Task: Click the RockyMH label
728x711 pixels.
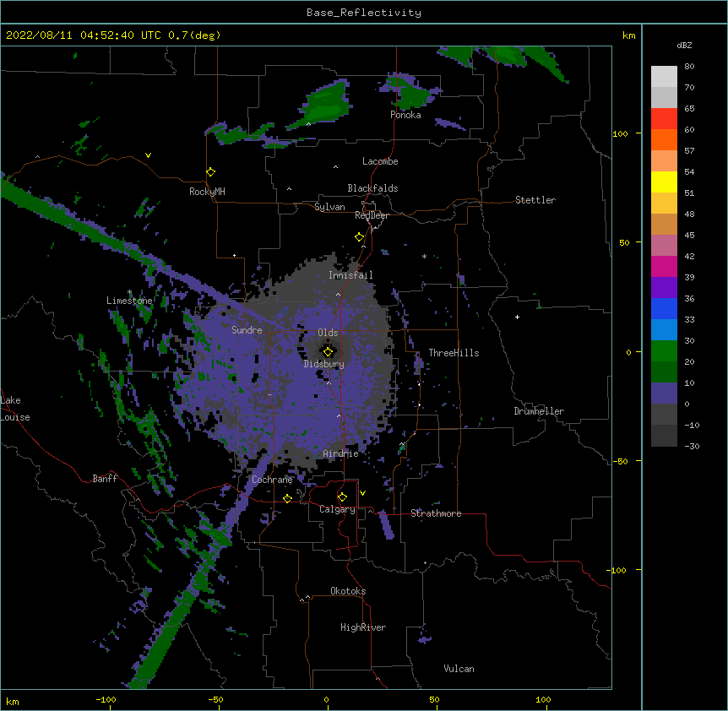Action: click(207, 192)
